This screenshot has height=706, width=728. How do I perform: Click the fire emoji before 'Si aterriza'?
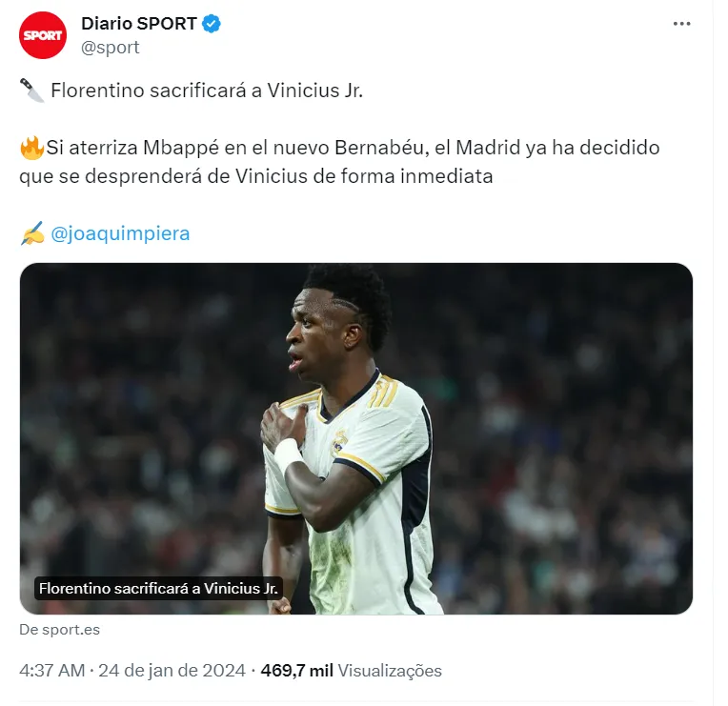31,148
